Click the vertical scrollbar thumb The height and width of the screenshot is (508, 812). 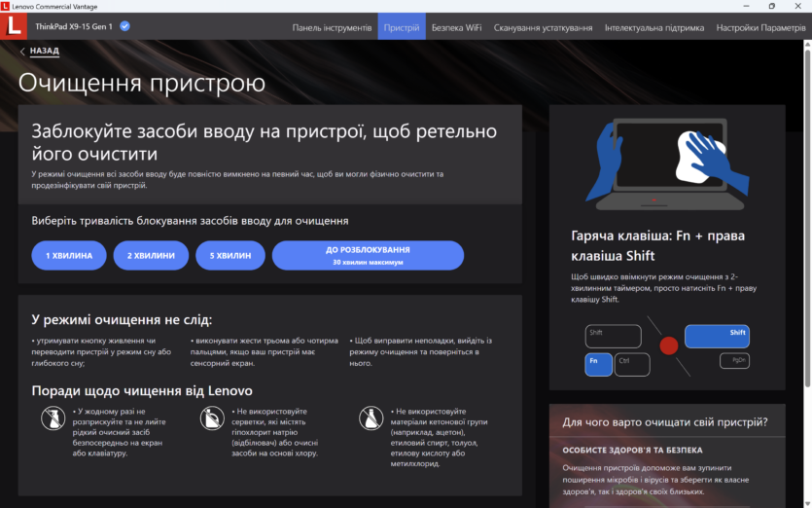pyautogui.click(x=807, y=218)
